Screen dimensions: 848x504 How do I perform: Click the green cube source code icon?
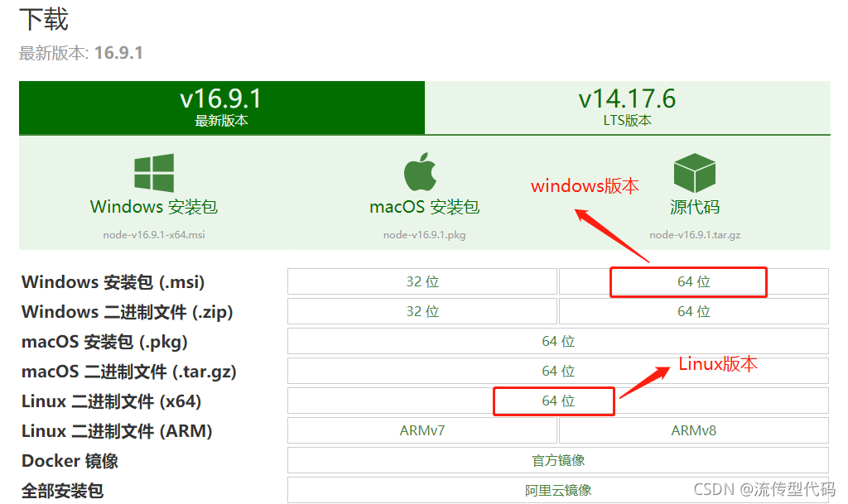(695, 173)
